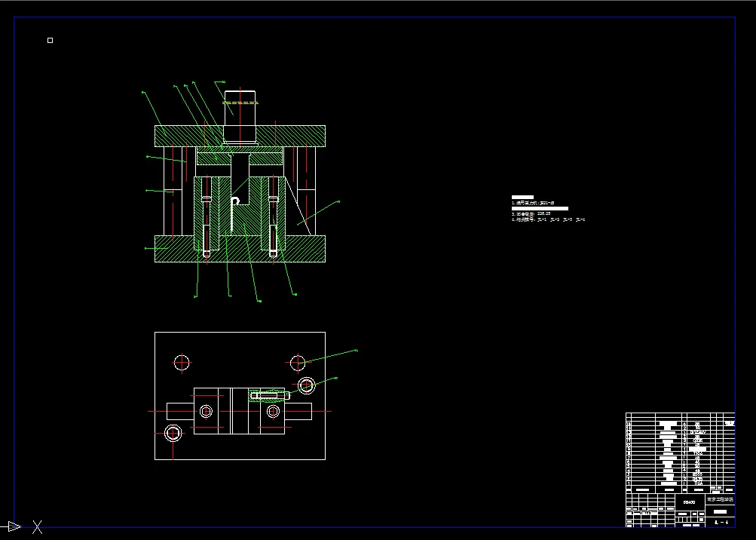Pick the bottom-left guide post circle in plan view

[x=173, y=434]
